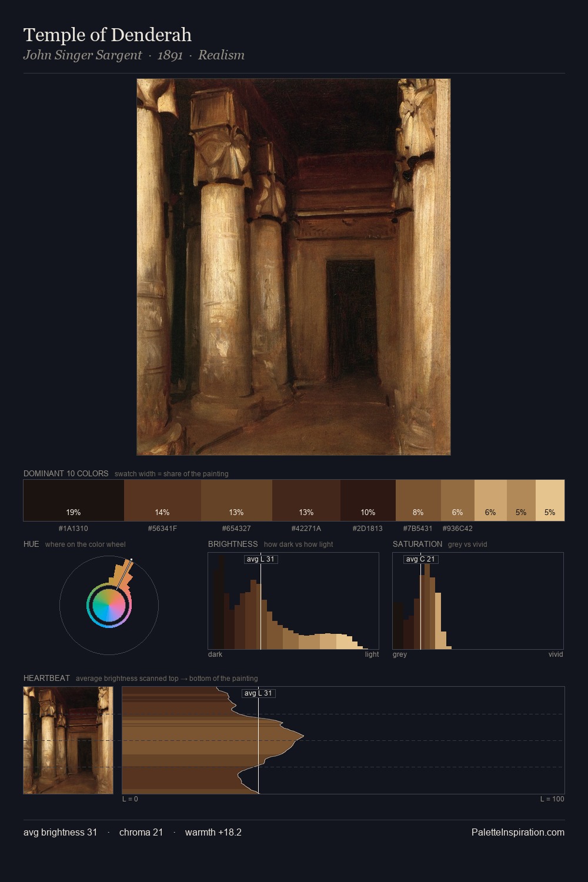Click the 10% dark swatch #2D1813
The width and height of the screenshot is (588, 882).
tap(368, 500)
